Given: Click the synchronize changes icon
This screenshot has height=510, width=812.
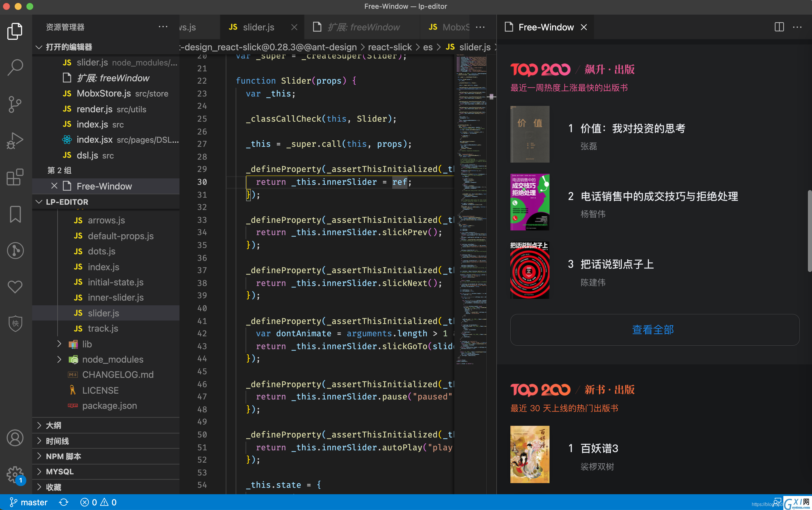Looking at the screenshot, I should click(64, 502).
